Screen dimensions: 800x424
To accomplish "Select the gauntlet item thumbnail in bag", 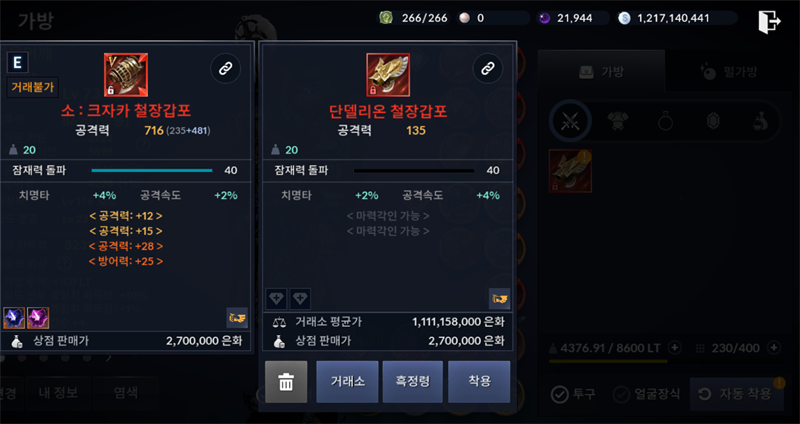I will (570, 171).
